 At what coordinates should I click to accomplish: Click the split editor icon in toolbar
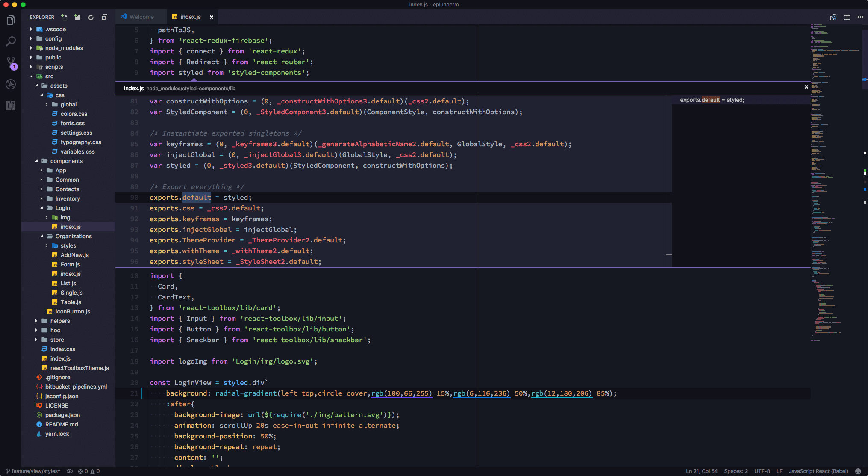[x=847, y=16]
